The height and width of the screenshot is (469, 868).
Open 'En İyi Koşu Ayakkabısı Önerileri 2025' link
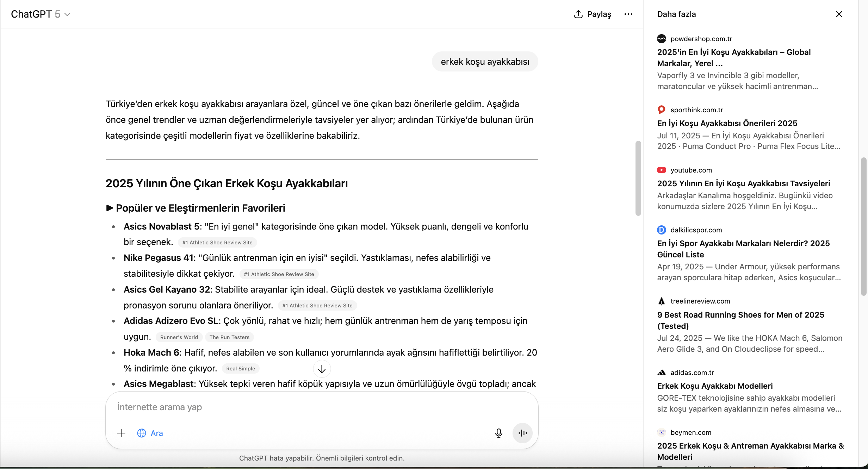[x=727, y=123]
